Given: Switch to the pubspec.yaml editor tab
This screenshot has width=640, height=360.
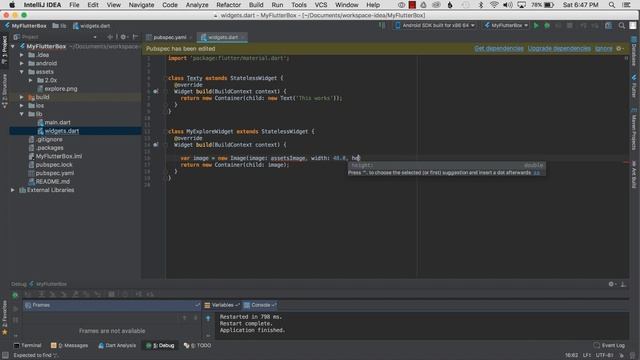Looking at the screenshot, I should point(169,37).
